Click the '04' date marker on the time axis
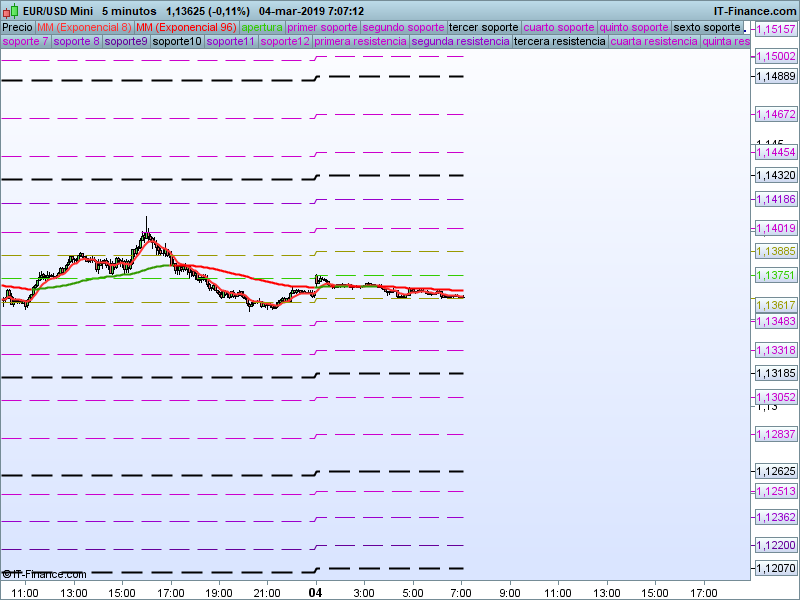800x600 pixels. tap(317, 593)
